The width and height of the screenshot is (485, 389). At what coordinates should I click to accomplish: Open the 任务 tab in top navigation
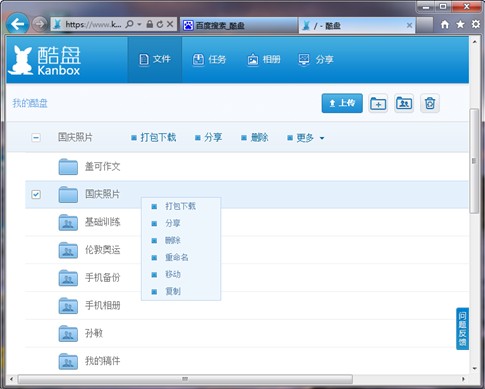[x=209, y=59]
